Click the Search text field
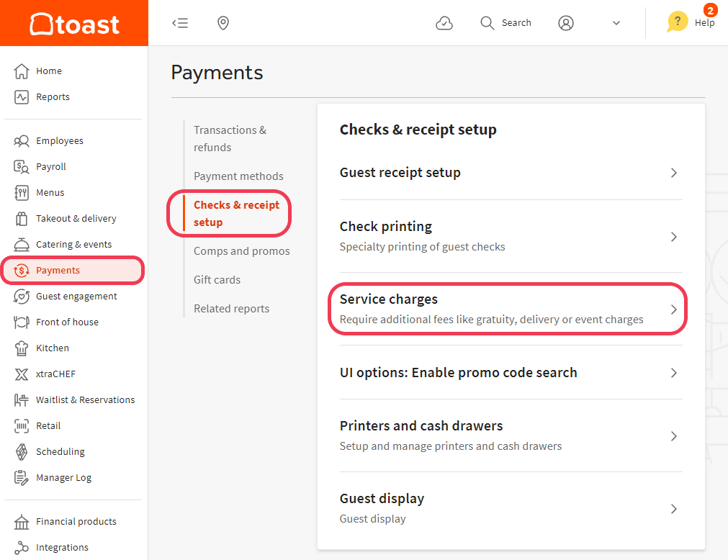The height and width of the screenshot is (560, 728). click(x=516, y=23)
